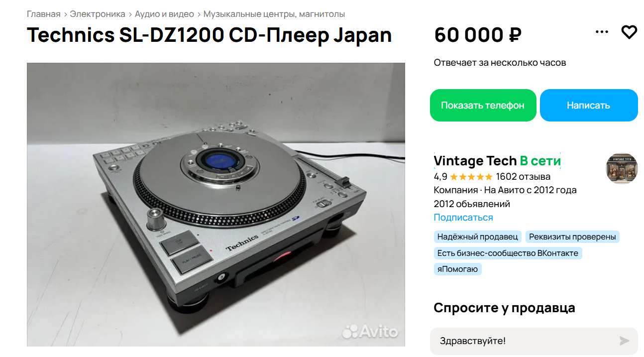Open Vintage Tech seller avatar
Screen dimensions: 644x357
622,168
